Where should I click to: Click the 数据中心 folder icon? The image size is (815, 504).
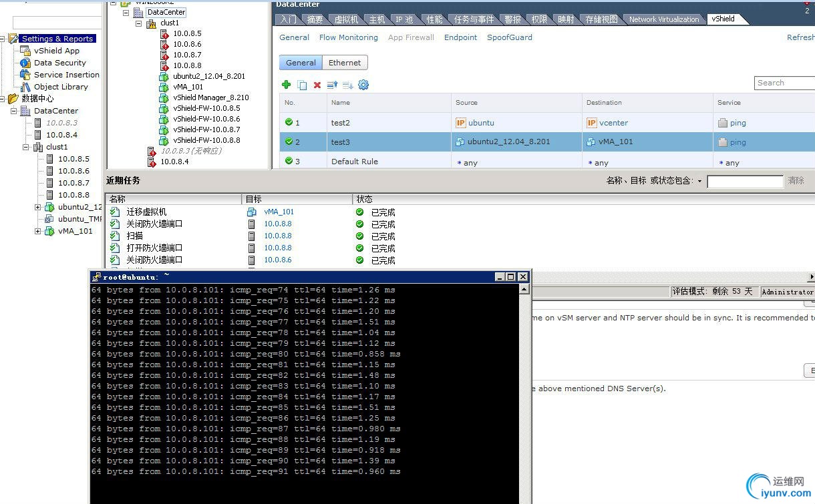13,99
